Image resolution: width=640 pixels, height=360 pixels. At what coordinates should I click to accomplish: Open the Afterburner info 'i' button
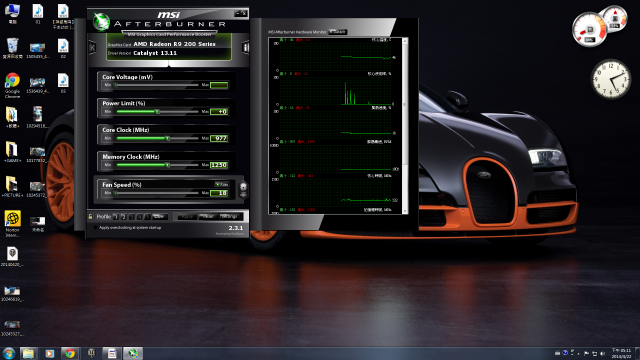coord(245,48)
